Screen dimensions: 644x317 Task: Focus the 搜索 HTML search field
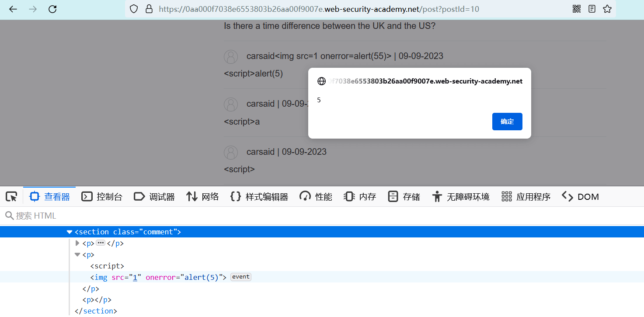coord(322,216)
